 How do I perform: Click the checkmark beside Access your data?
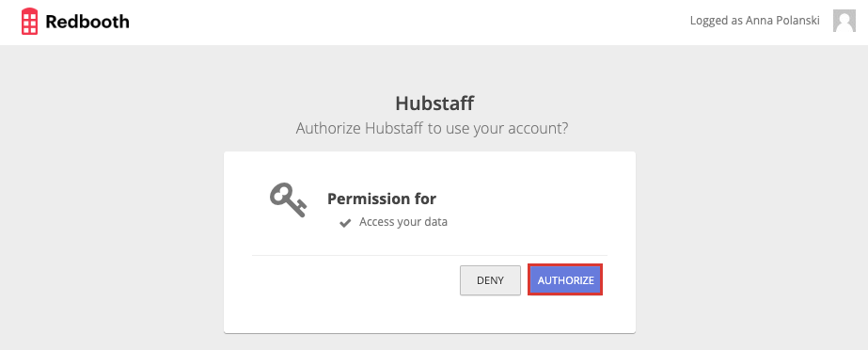[345, 223]
